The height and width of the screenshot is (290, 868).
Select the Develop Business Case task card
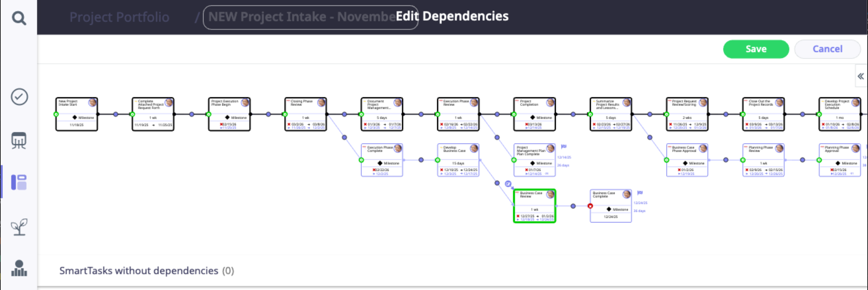[458, 160]
